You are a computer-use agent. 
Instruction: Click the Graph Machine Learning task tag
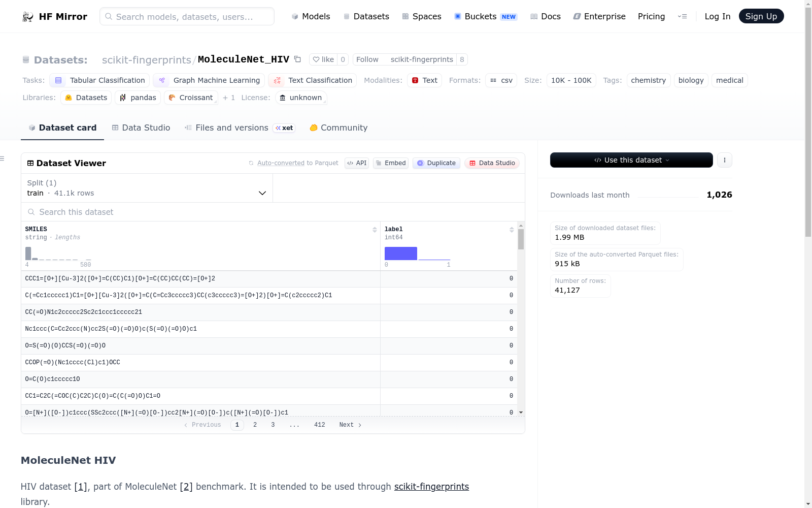coord(209,80)
